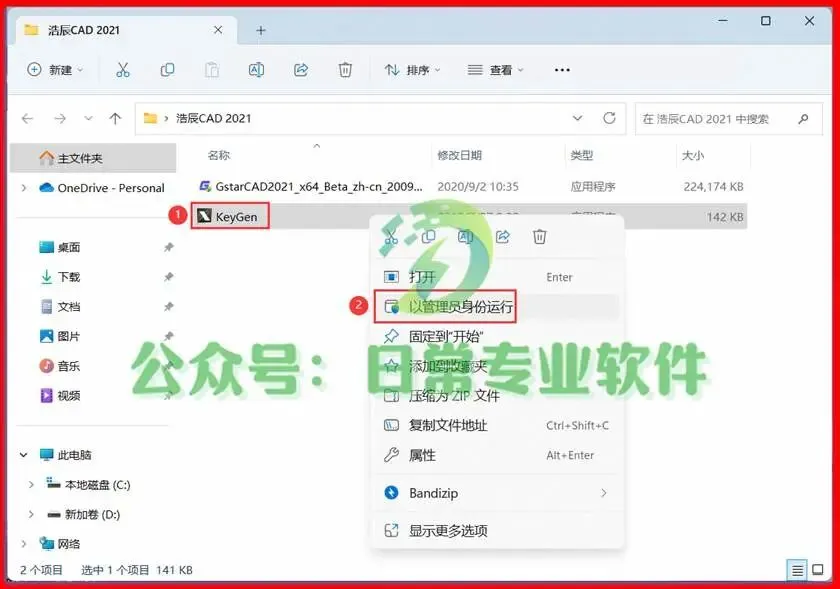The image size is (840, 589).
Task: Choose 复制文件地址 in the context menu
Action: point(497,426)
